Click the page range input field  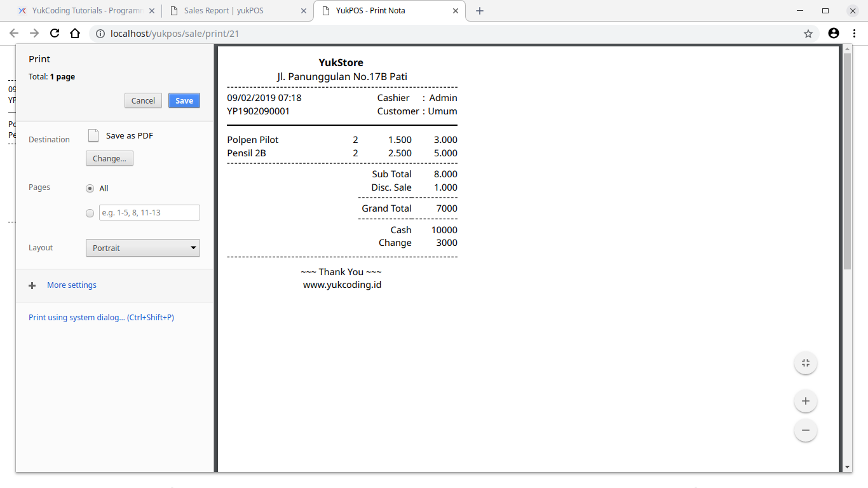pyautogui.click(x=149, y=213)
